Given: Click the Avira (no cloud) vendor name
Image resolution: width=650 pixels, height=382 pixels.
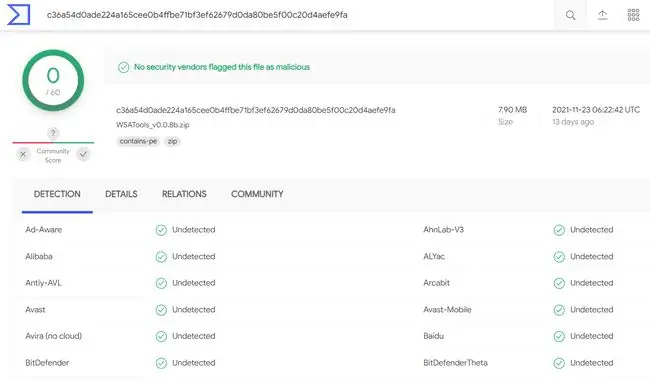Looking at the screenshot, I should pos(53,336).
